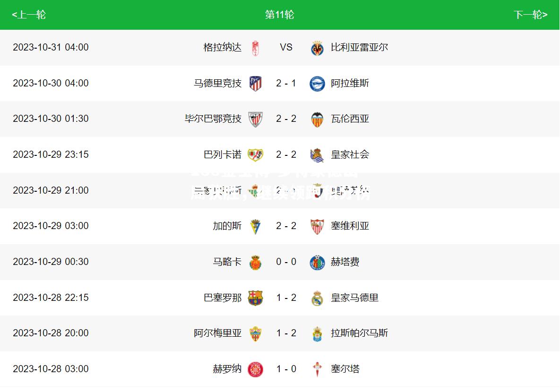The width and height of the screenshot is (560, 392).
Task: Open team name 塞维利亚
Action: point(350,226)
